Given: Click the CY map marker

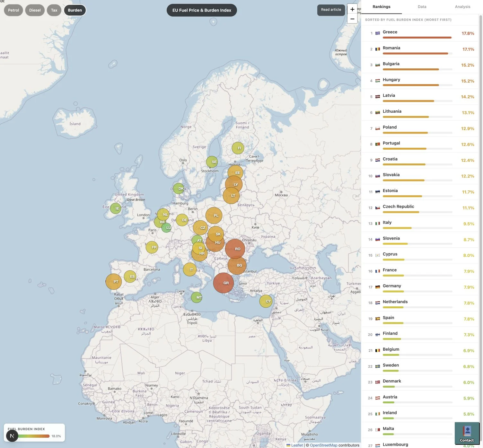Looking at the screenshot, I should tap(266, 301).
